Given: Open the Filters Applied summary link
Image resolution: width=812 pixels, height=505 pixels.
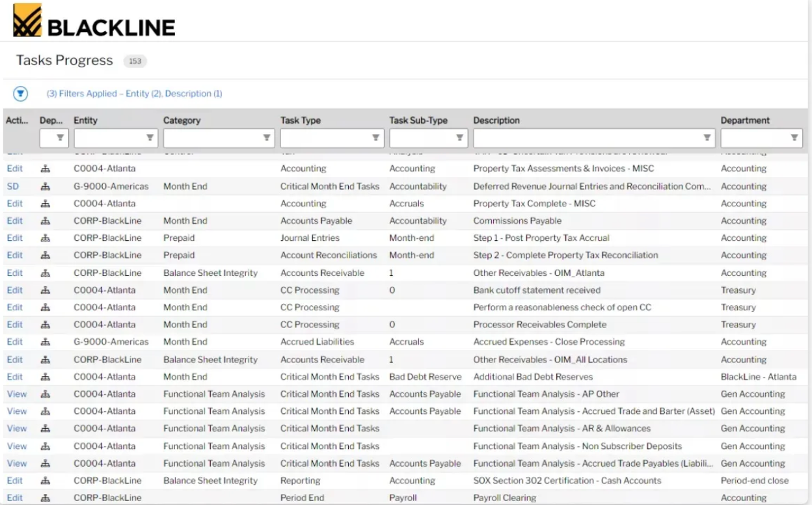Looking at the screenshot, I should pos(134,94).
